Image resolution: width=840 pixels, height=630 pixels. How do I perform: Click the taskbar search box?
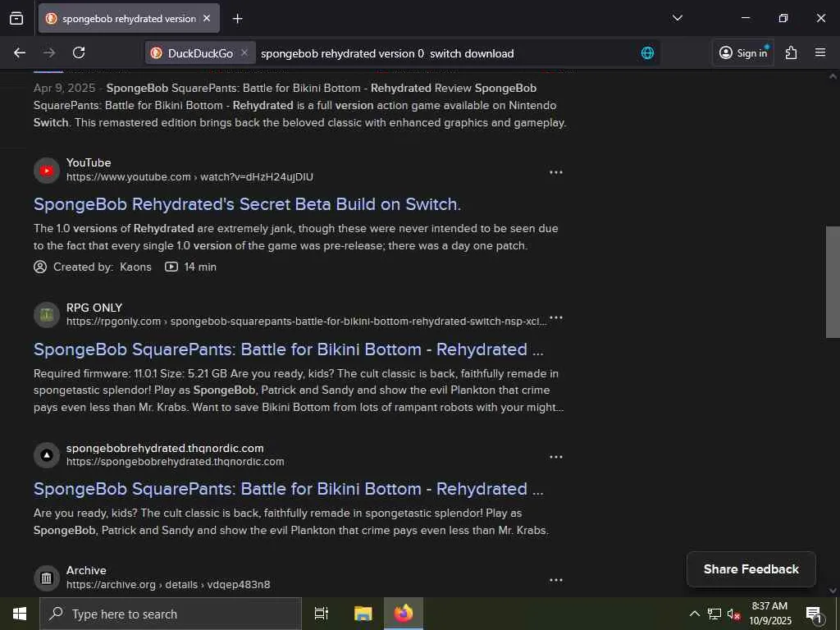coord(171,614)
